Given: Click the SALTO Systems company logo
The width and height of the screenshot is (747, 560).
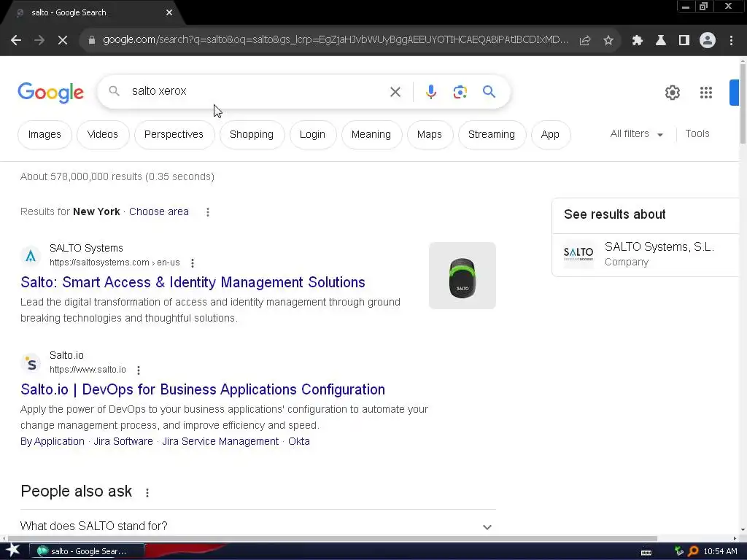Looking at the screenshot, I should coord(578,254).
